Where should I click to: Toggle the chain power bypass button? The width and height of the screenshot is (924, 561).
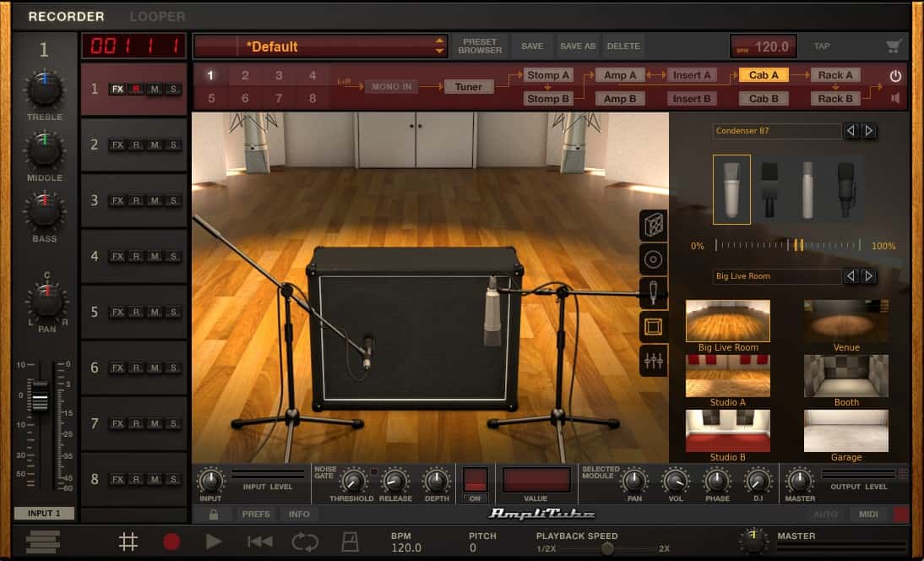895,76
